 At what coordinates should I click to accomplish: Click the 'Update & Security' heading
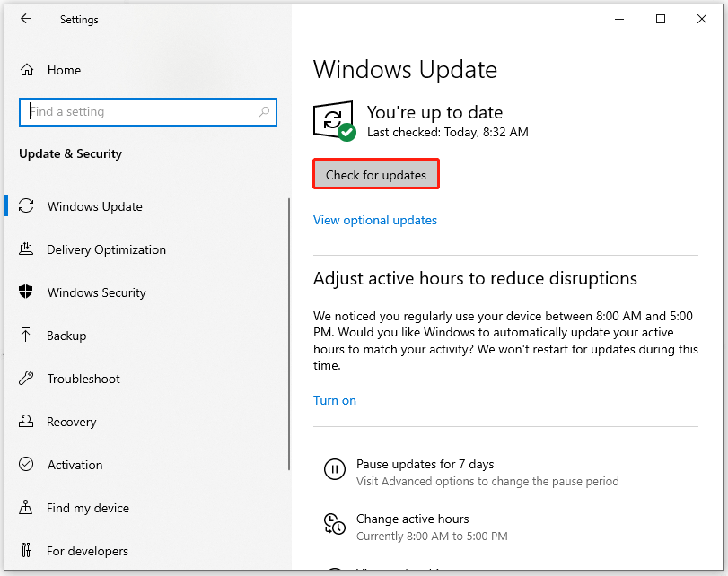point(71,153)
